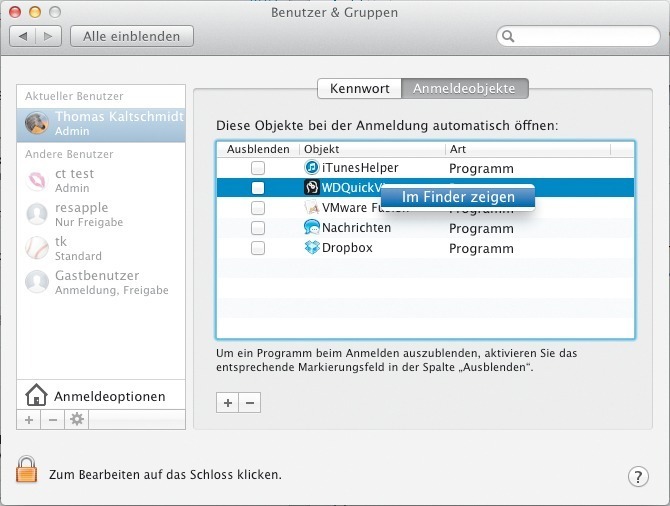Click the search input field
Image resolution: width=670 pixels, height=506 pixels.
[x=578, y=36]
